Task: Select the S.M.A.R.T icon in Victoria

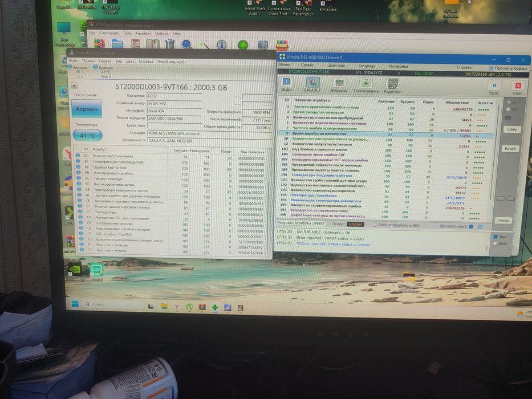Action: pyautogui.click(x=312, y=85)
